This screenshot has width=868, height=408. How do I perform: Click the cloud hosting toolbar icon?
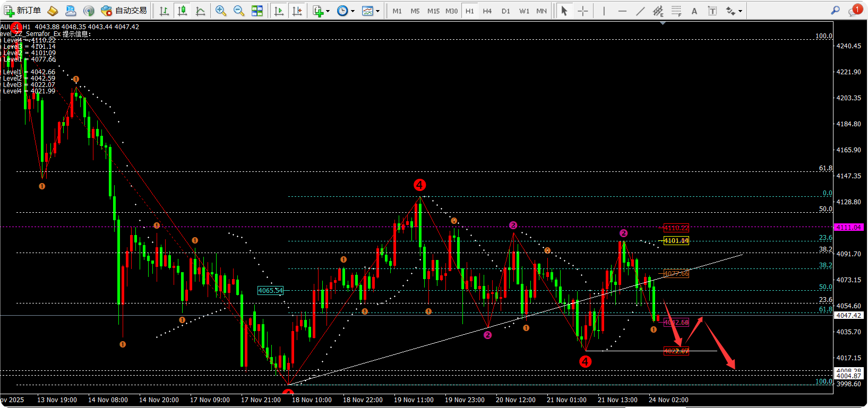[x=71, y=11]
